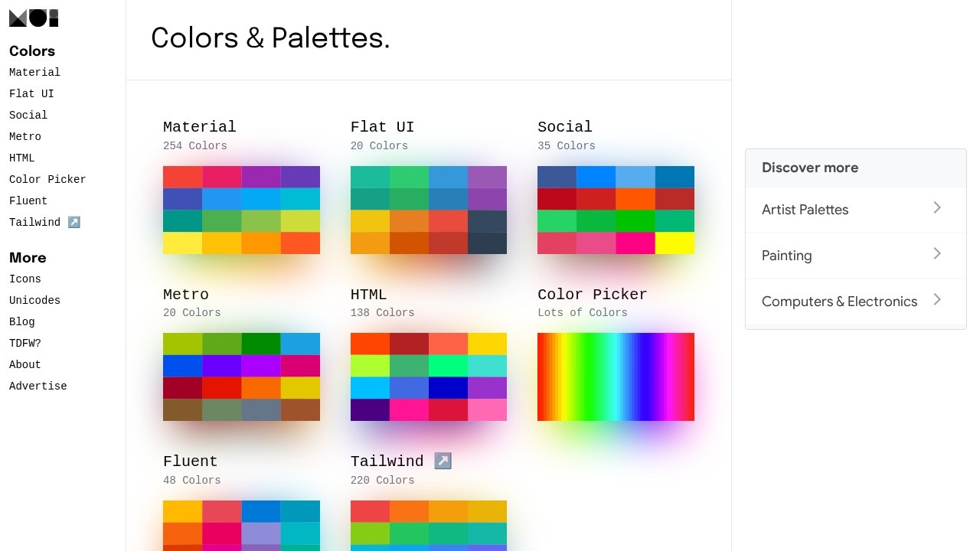This screenshot has width=980, height=551.
Task: Expand Artist Palettes in Discover more
Action: 937,207
